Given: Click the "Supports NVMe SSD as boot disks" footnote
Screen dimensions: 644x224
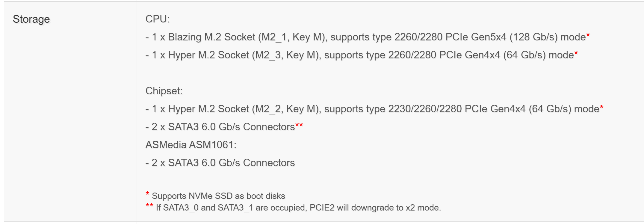Looking at the screenshot, I should pos(218,196).
